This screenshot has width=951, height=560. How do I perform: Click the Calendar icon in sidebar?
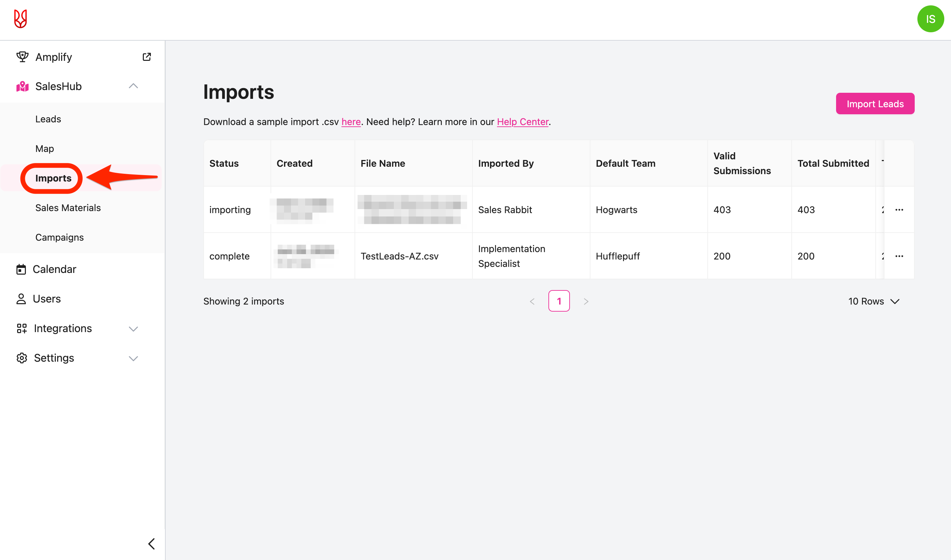click(x=21, y=270)
